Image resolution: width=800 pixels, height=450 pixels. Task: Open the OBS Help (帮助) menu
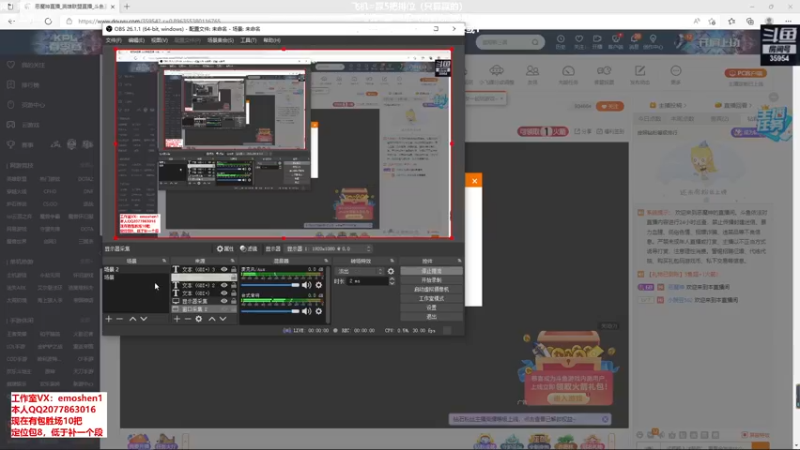pos(272,40)
